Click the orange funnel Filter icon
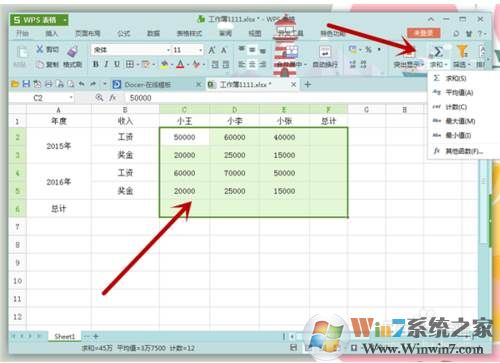 [462, 51]
